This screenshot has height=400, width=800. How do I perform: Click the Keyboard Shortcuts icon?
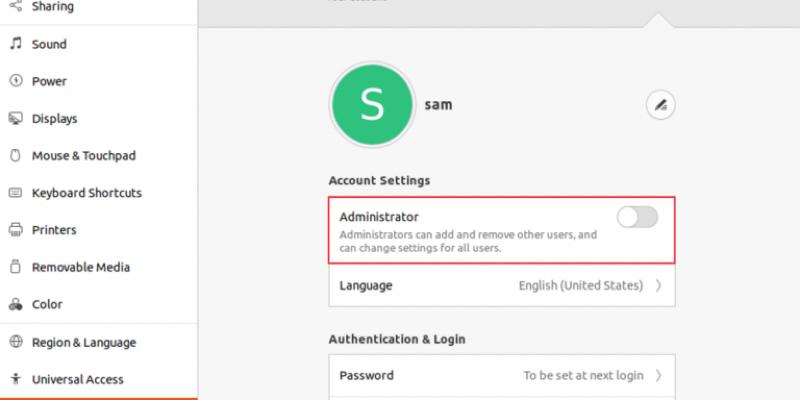[15, 193]
